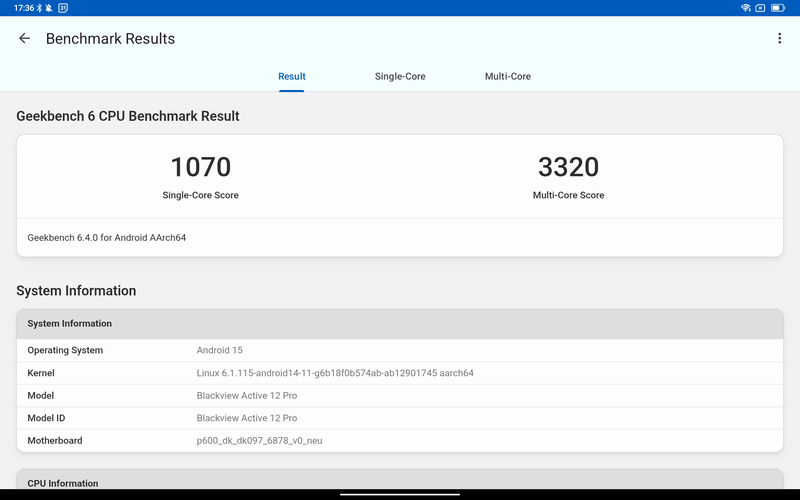This screenshot has width=800, height=500.
Task: Tap the Android 15 value
Action: [219, 350]
